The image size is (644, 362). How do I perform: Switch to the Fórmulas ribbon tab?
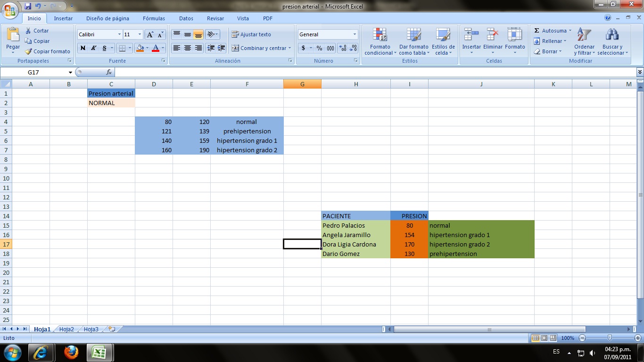point(154,18)
